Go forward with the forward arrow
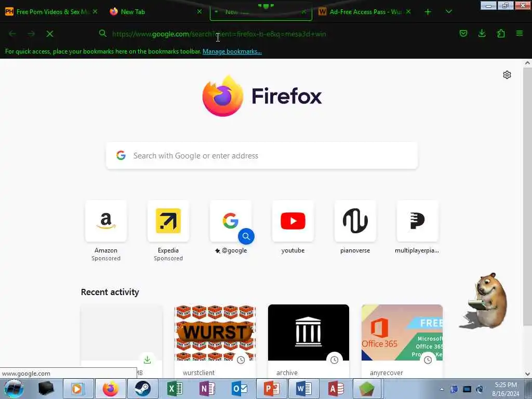The width and height of the screenshot is (532, 399). (31, 34)
